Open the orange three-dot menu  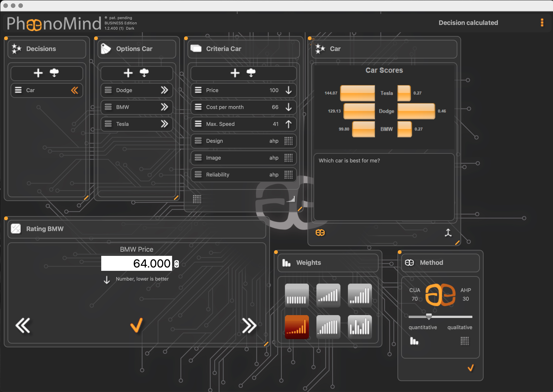click(542, 23)
